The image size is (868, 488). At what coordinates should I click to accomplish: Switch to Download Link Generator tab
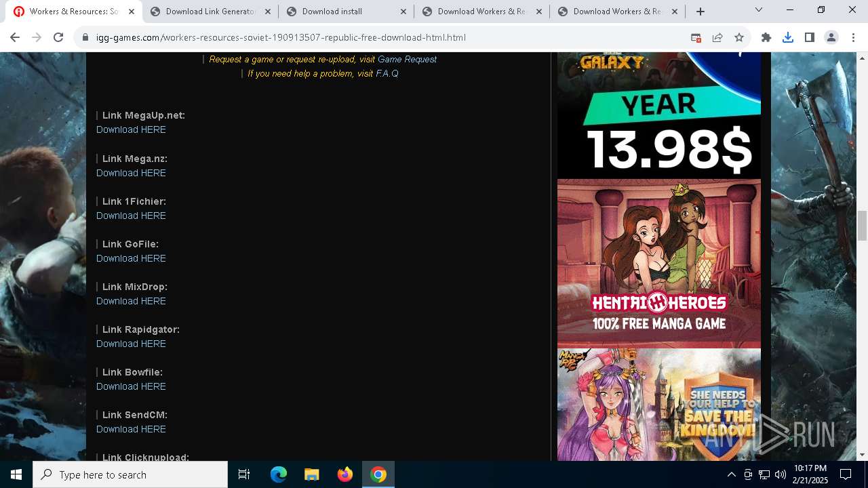point(210,12)
